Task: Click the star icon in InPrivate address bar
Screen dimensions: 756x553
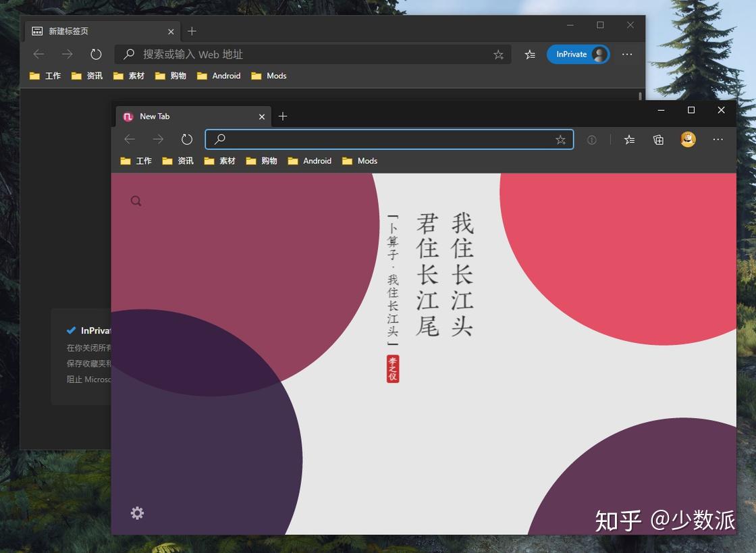Action: point(499,55)
